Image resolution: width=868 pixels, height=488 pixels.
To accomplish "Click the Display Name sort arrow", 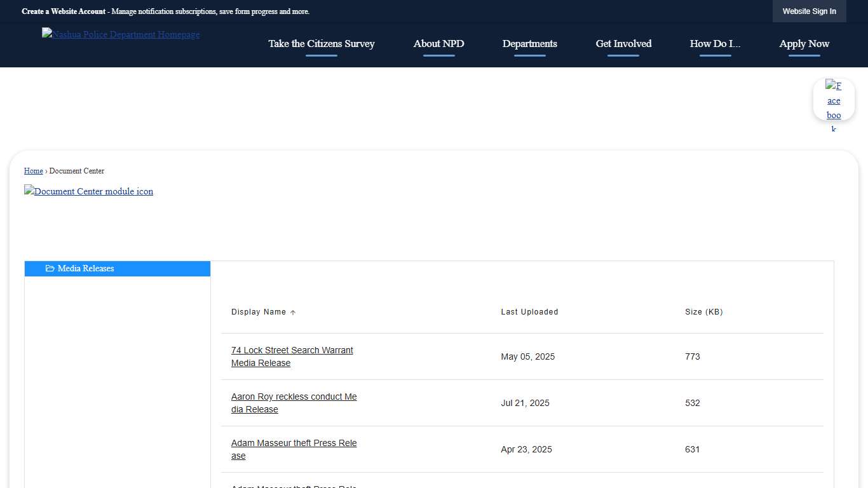I will coord(293,313).
